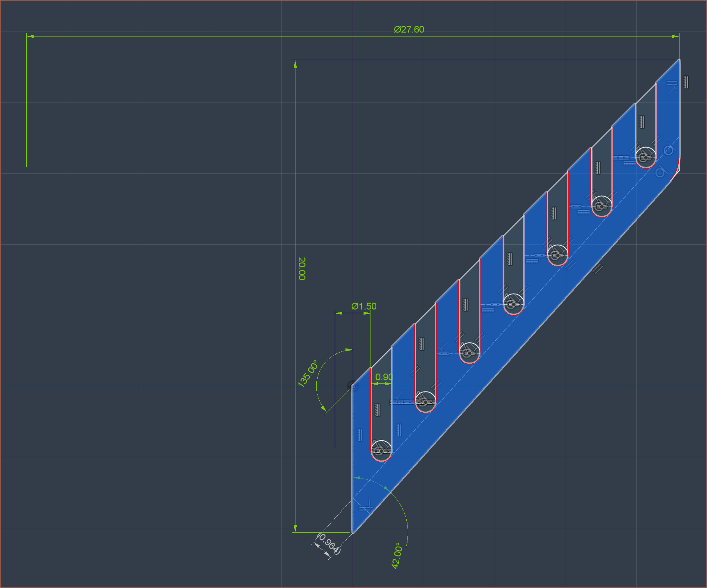This screenshot has width=707, height=588.
Task: Click the 20.00 vertical dimension value
Action: point(302,269)
